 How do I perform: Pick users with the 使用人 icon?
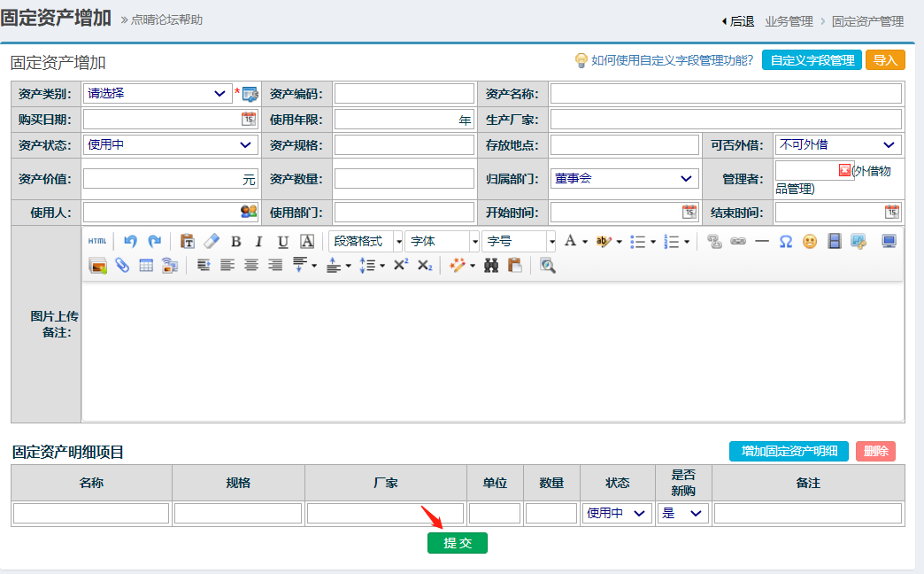[249, 212]
